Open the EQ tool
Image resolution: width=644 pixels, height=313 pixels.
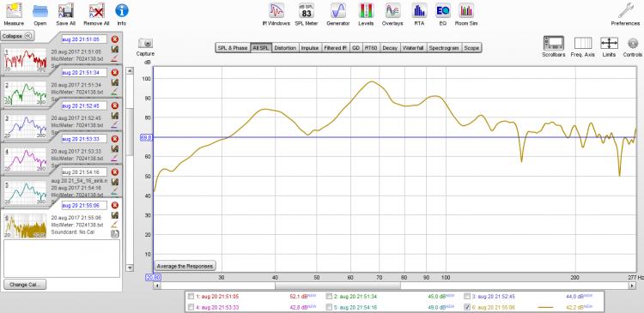tap(442, 10)
